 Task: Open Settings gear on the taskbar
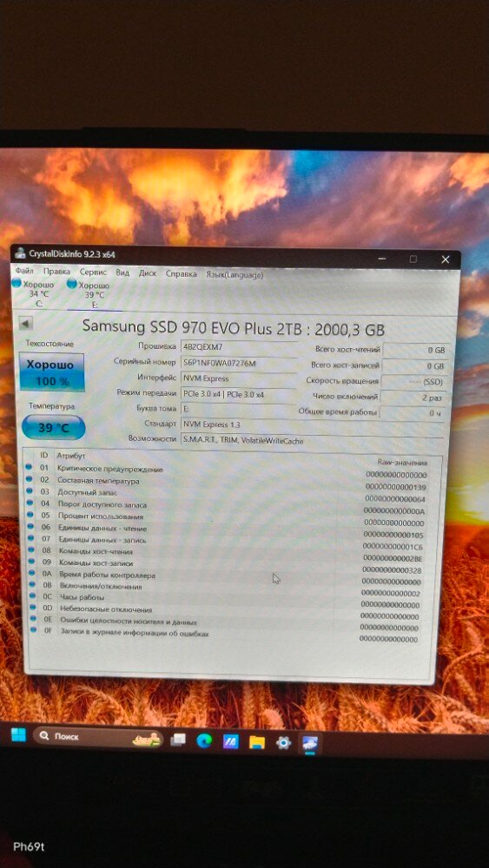pyautogui.click(x=283, y=743)
